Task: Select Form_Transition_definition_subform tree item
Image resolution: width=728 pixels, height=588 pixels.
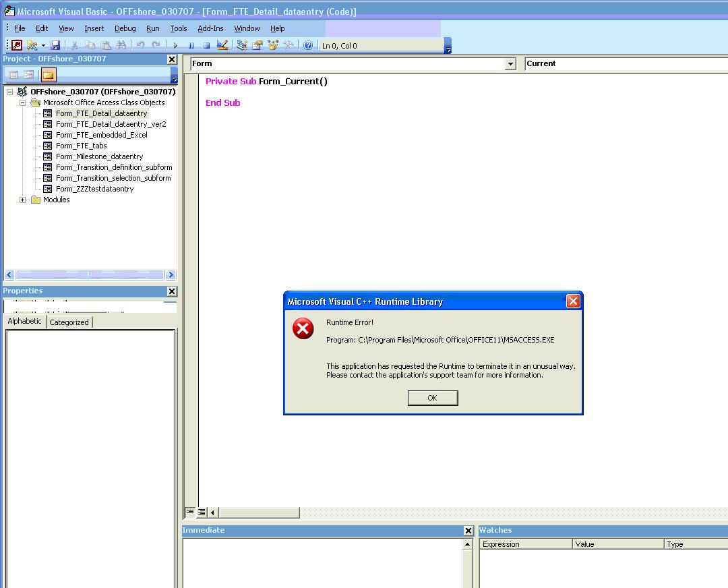Action: point(114,167)
